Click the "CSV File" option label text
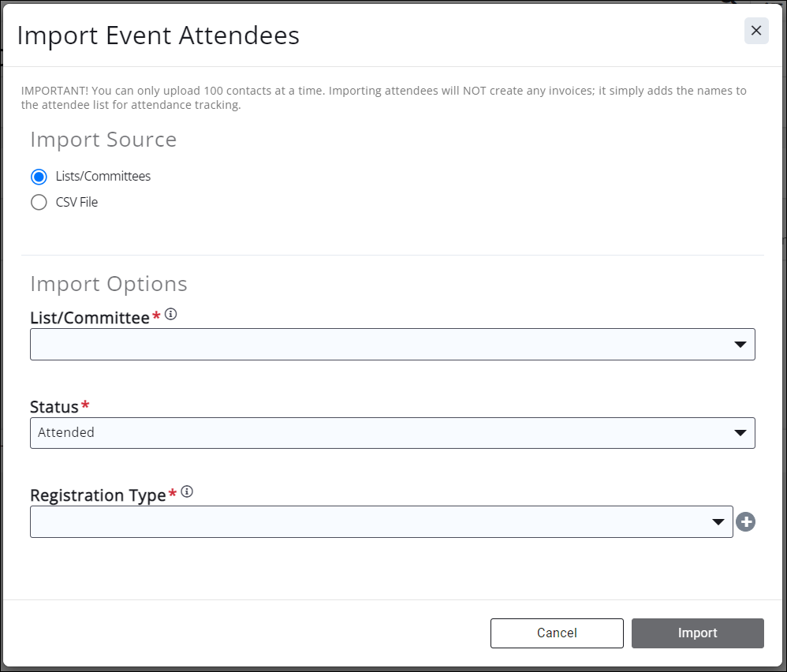The height and width of the screenshot is (672, 787). click(76, 203)
